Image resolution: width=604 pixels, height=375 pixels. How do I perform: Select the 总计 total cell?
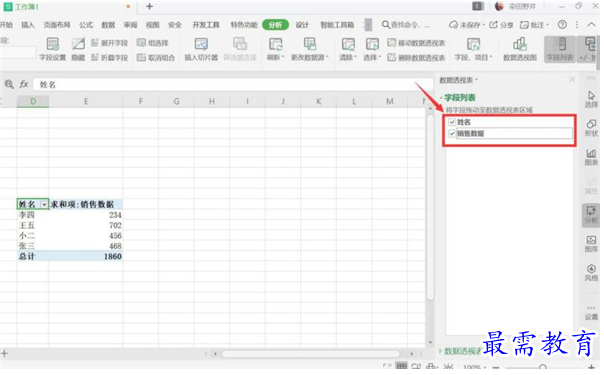point(33,256)
